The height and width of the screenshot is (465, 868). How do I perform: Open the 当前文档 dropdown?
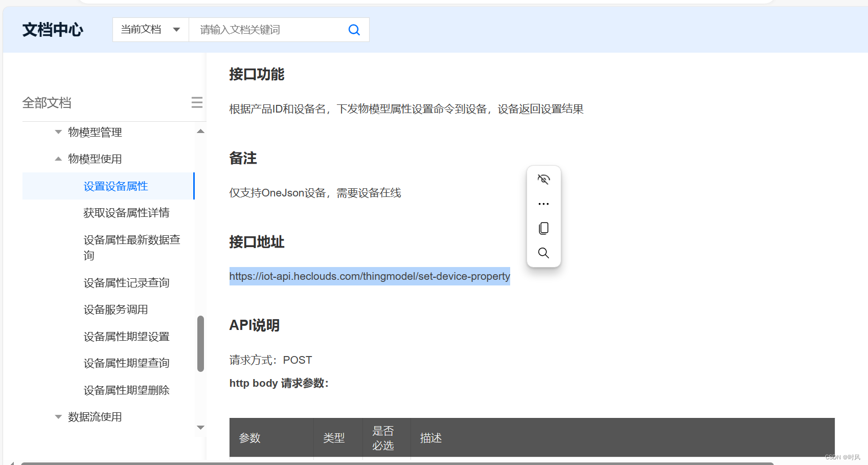click(150, 29)
